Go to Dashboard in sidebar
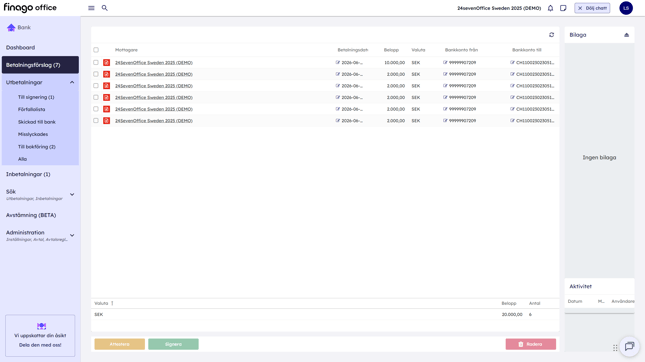The image size is (645, 362). 20,47
